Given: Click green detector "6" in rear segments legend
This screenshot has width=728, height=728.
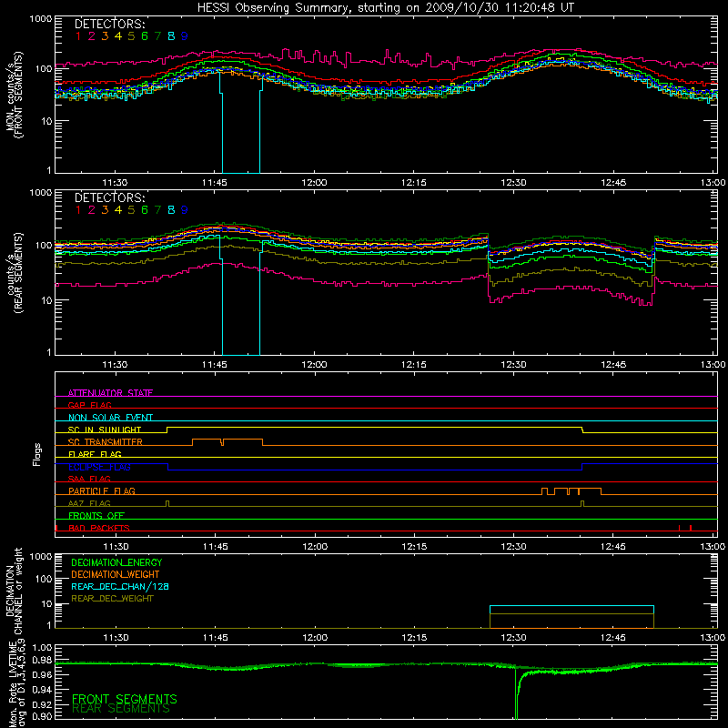Looking at the screenshot, I should click(x=145, y=210).
